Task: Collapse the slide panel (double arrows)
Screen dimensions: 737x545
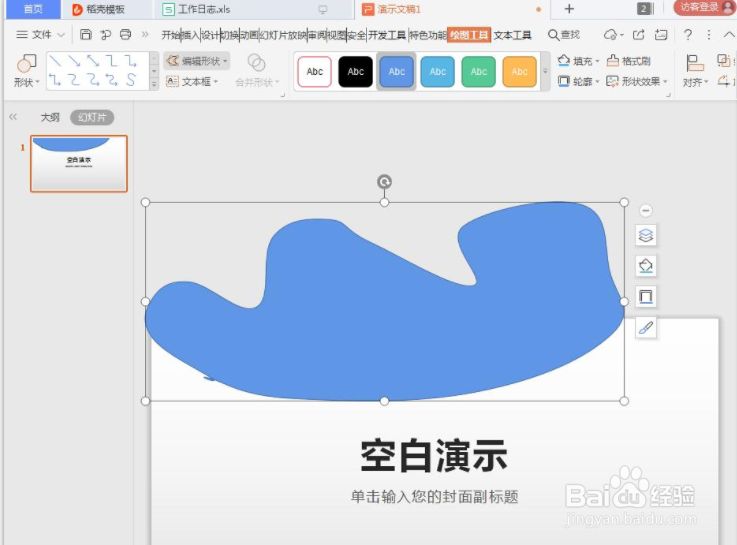Action: point(13,117)
